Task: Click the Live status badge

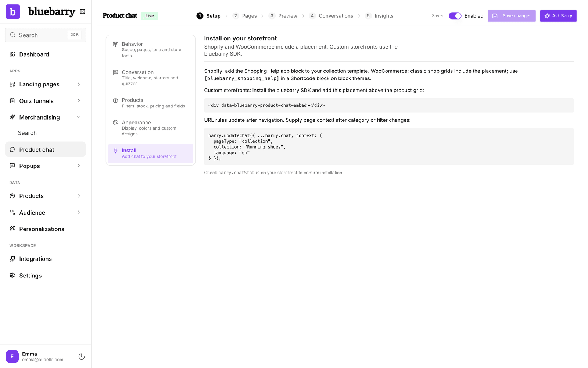Action: pyautogui.click(x=150, y=15)
